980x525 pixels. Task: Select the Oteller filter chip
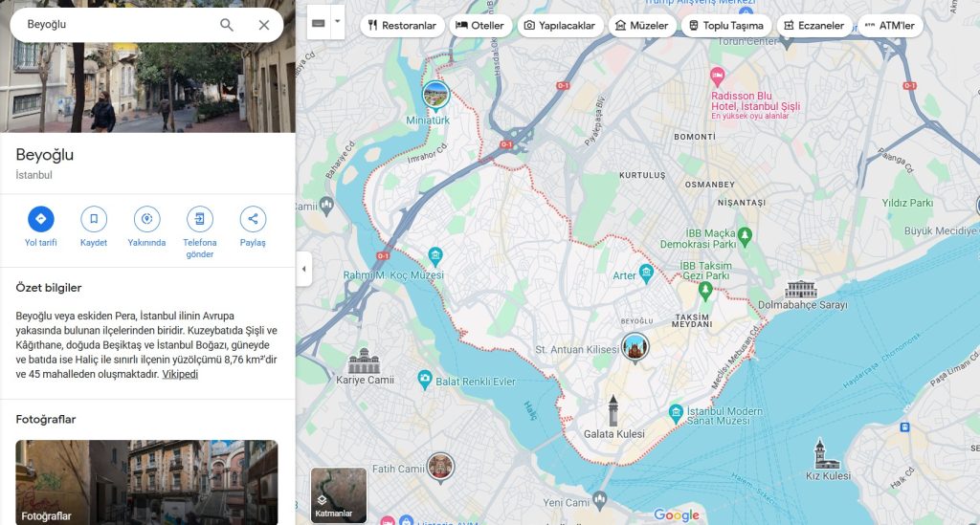click(x=480, y=26)
